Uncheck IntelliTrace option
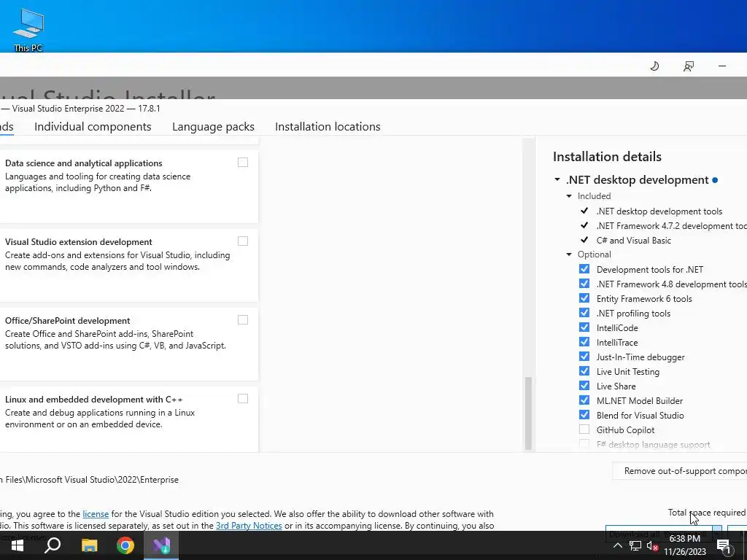Viewport: 747px width, 560px height. [584, 342]
